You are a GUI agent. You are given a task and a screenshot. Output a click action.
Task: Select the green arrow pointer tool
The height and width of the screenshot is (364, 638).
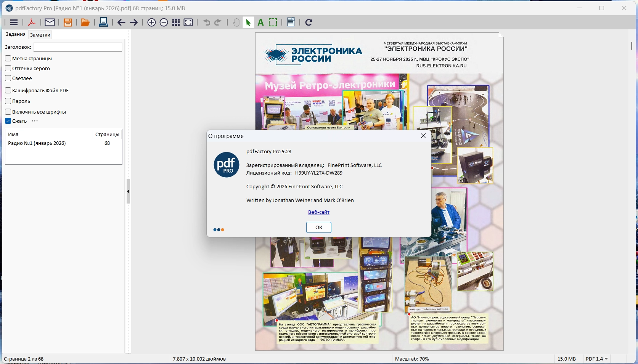click(248, 22)
